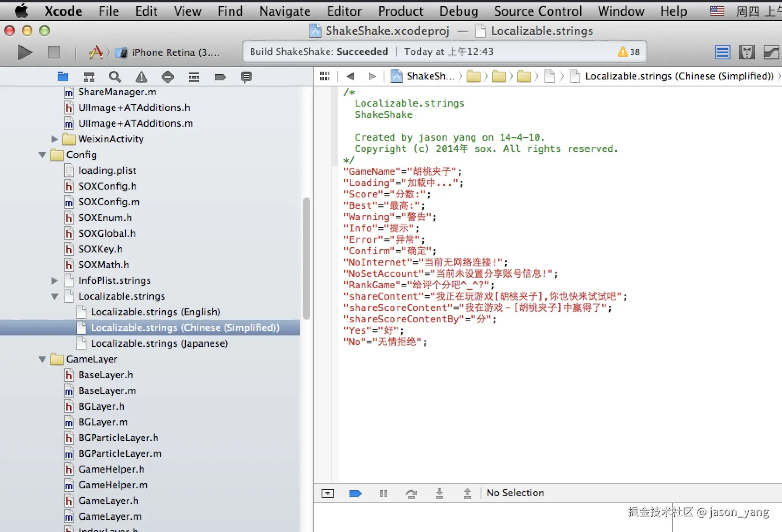
Task: Switch to the version editor
Action: click(772, 52)
